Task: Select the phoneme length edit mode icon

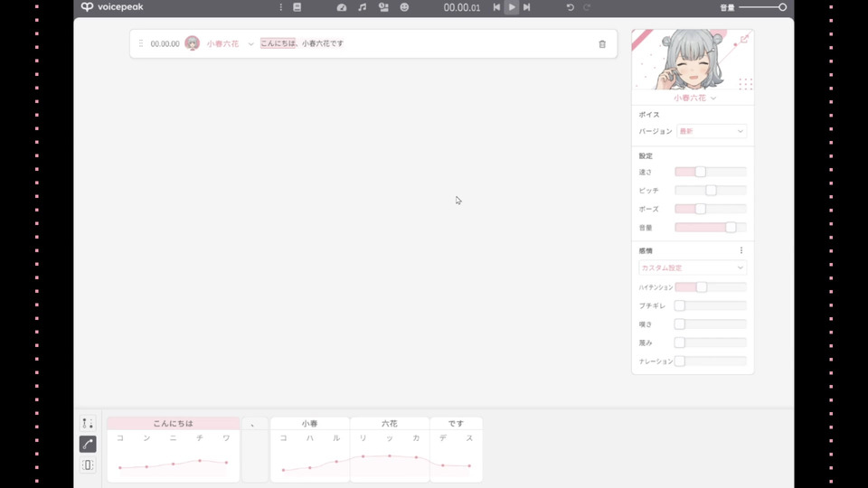Action: pos(88,465)
